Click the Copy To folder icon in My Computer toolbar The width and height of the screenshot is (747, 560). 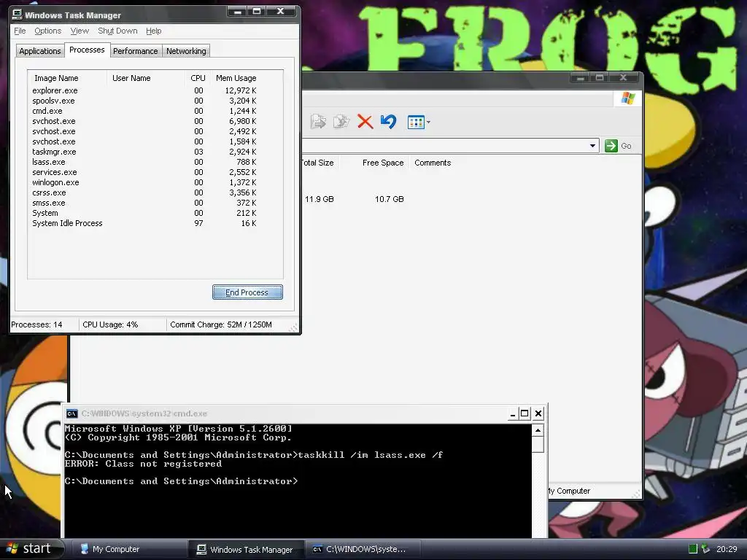click(x=341, y=122)
